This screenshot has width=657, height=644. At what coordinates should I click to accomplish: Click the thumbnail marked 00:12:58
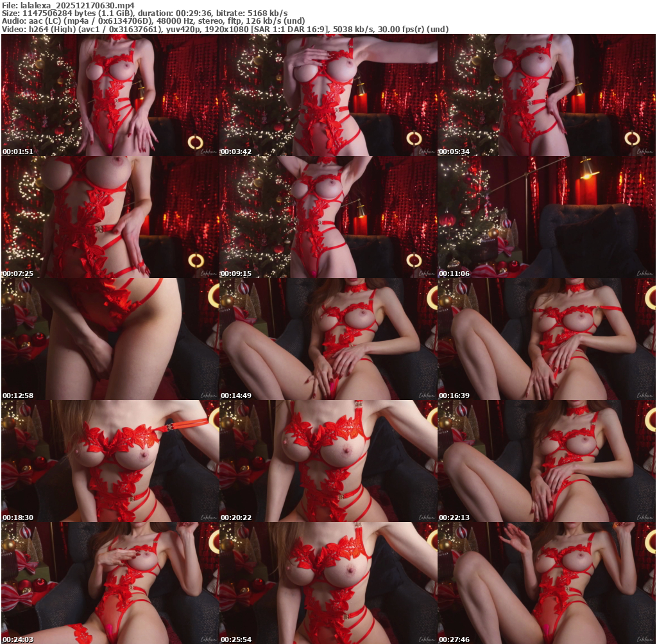(110, 339)
